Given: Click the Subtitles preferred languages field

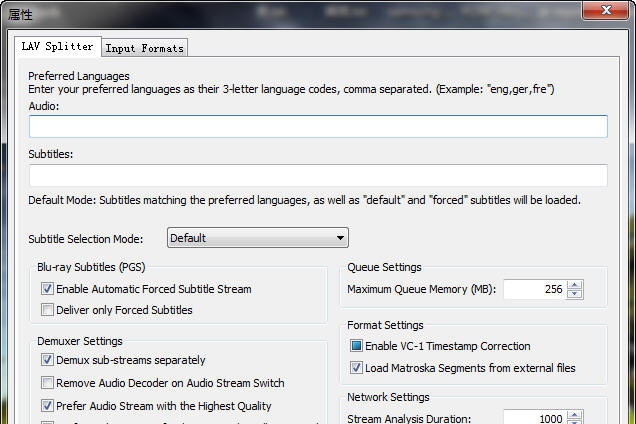Looking at the screenshot, I should [x=318, y=176].
